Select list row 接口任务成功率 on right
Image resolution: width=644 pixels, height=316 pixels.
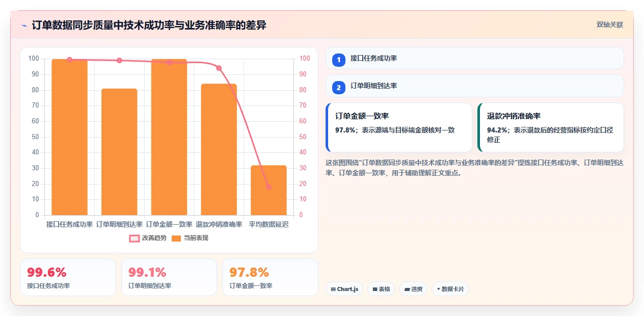click(x=475, y=58)
